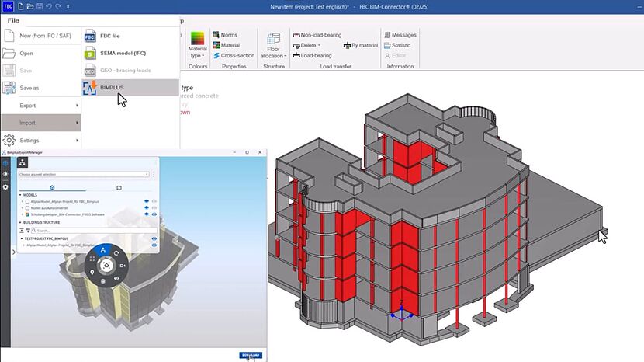Expand the Delete dropdown in Load transfer

coord(310,45)
